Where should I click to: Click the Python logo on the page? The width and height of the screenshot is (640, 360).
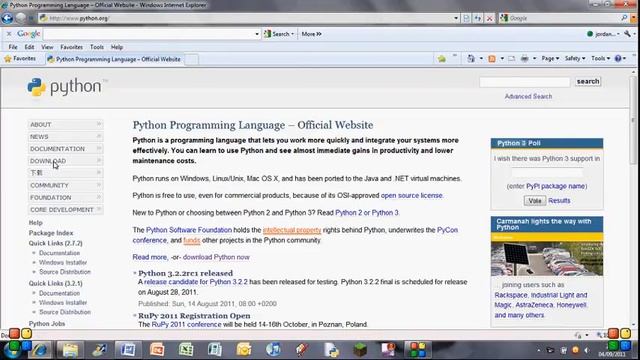point(64,87)
